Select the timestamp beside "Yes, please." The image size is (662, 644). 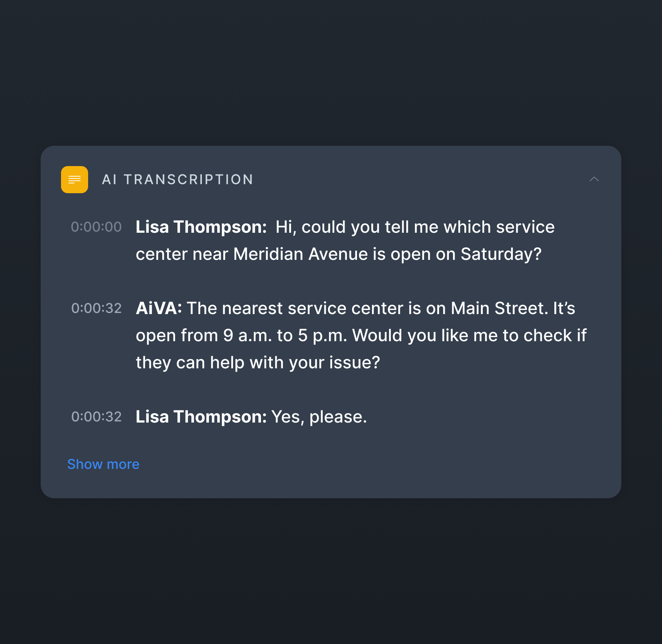point(96,417)
